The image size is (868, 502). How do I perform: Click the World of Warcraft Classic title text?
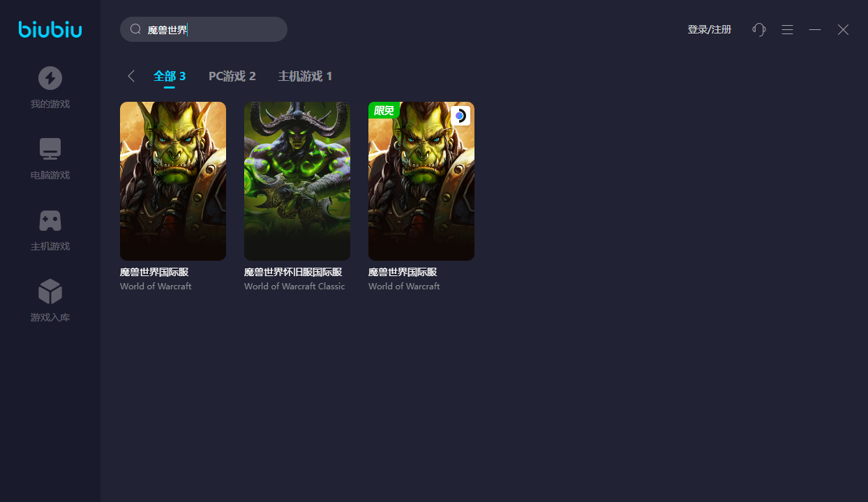[294, 287]
